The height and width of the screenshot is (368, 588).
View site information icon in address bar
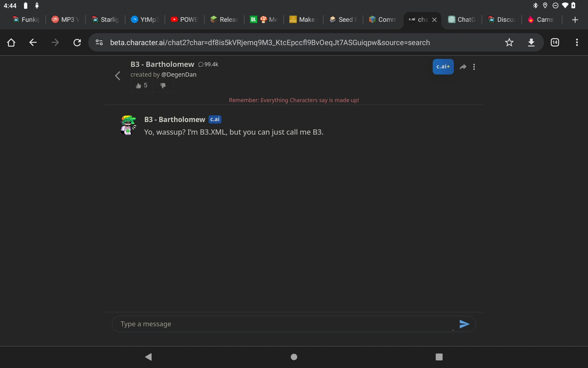(99, 42)
